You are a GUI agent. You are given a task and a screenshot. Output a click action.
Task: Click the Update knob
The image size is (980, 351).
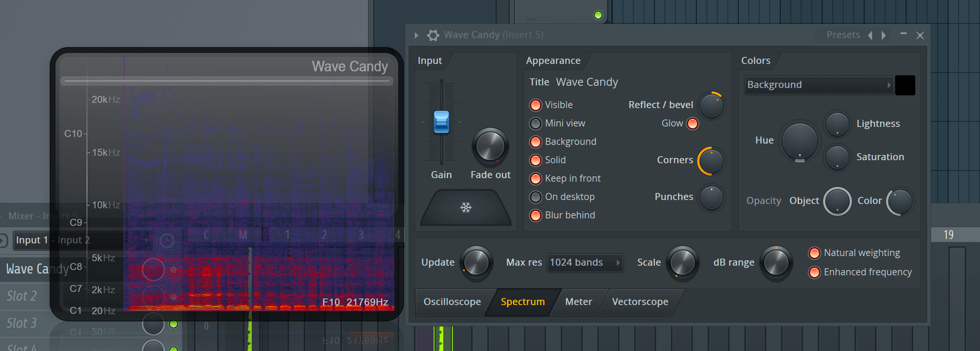pyautogui.click(x=476, y=263)
